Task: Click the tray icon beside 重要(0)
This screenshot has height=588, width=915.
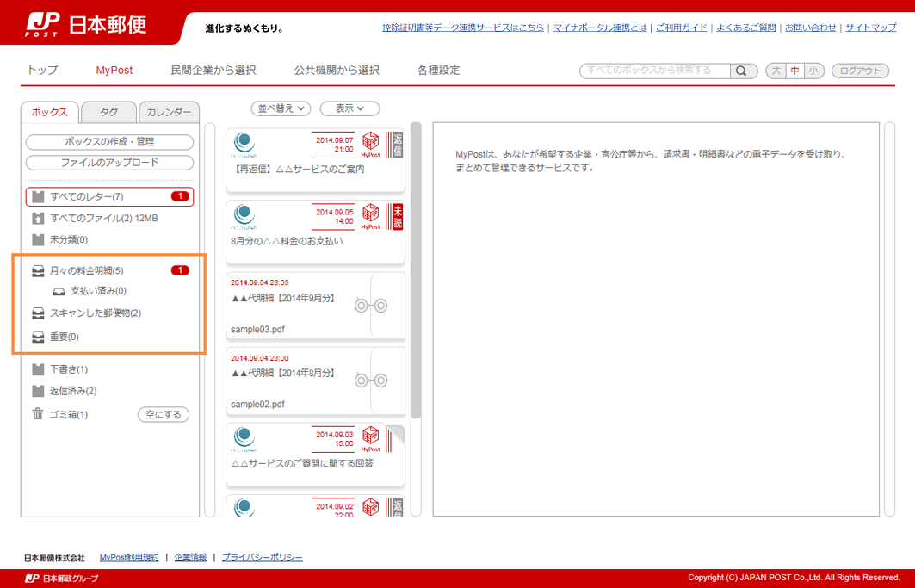Action: pyautogui.click(x=38, y=337)
